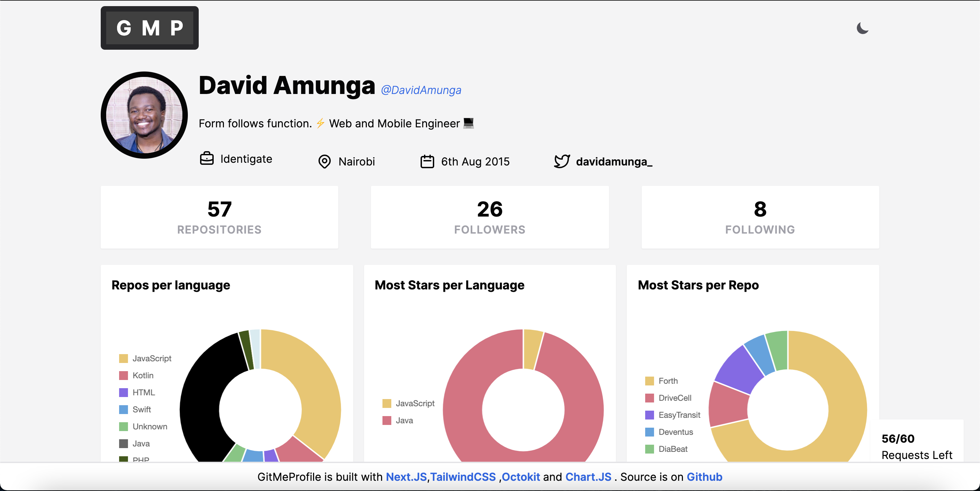Screen dimensions: 980x491
Task: Click the 57 Repositories stat card
Action: pos(219,217)
